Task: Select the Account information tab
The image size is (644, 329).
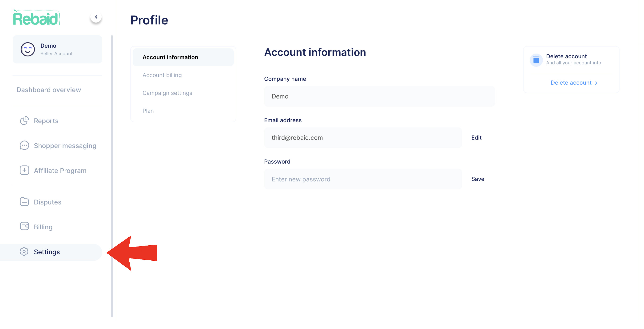Action: (x=170, y=57)
